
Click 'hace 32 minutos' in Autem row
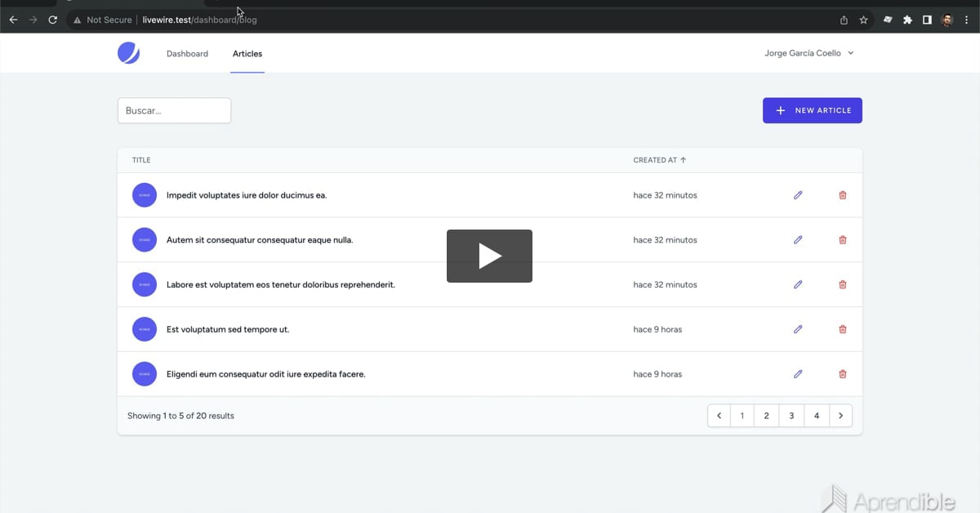coord(665,240)
